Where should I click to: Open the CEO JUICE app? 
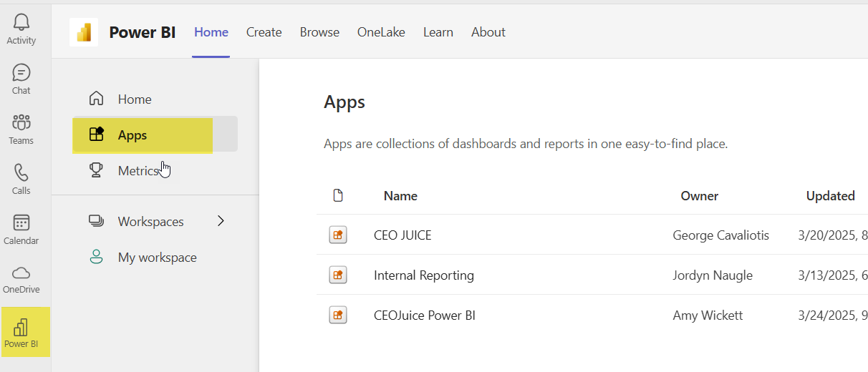(x=402, y=235)
